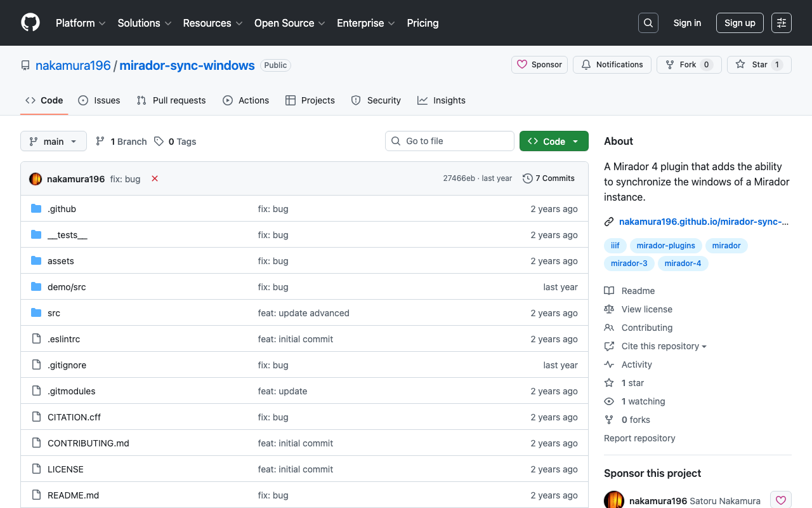Screen dimensions: 812x508
Task: Open search with the magnifier icon
Action: point(648,23)
